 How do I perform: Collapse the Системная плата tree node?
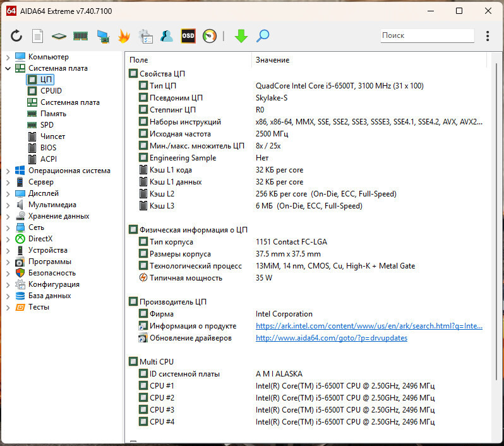[8, 68]
